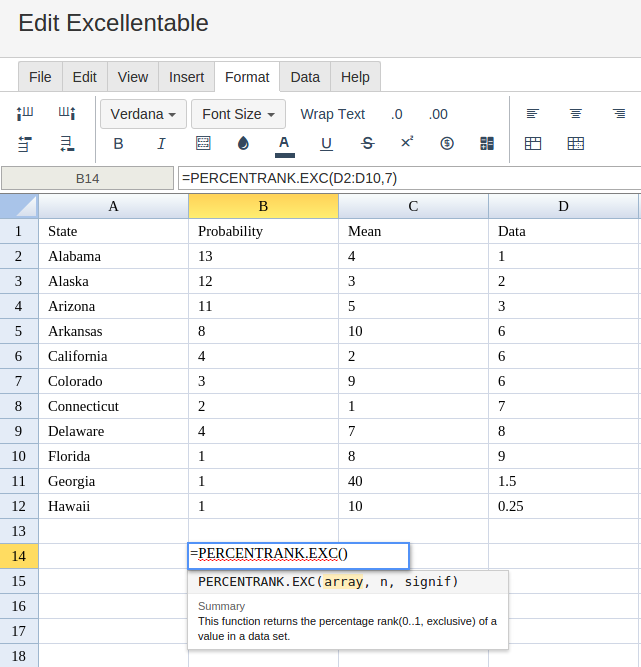Pick the font color A swatch
Viewport: 641px width, 667px height.
(284, 144)
